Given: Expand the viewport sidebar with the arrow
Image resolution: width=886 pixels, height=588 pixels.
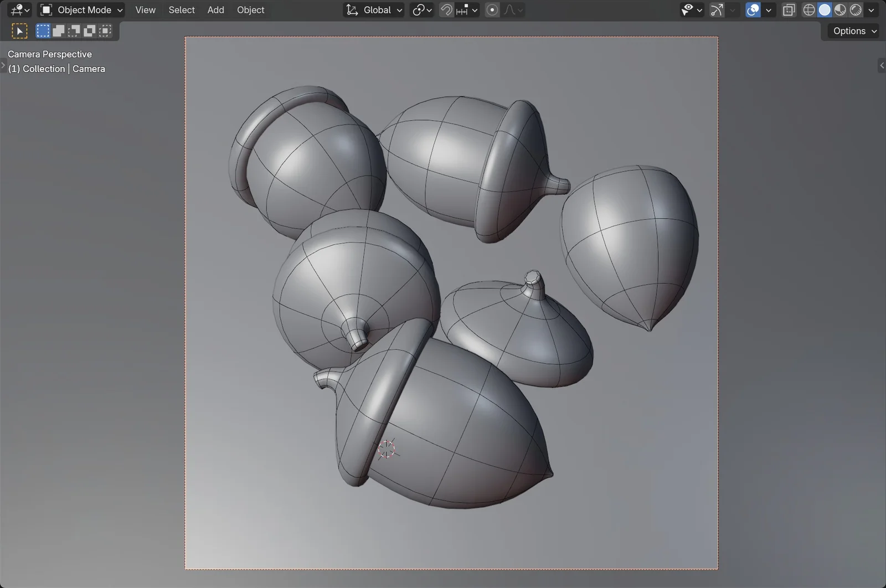Looking at the screenshot, I should [x=882, y=65].
